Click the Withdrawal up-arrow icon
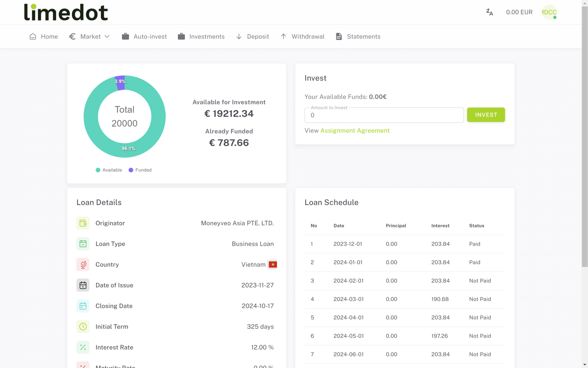Image resolution: width=588 pixels, height=368 pixels. [283, 37]
